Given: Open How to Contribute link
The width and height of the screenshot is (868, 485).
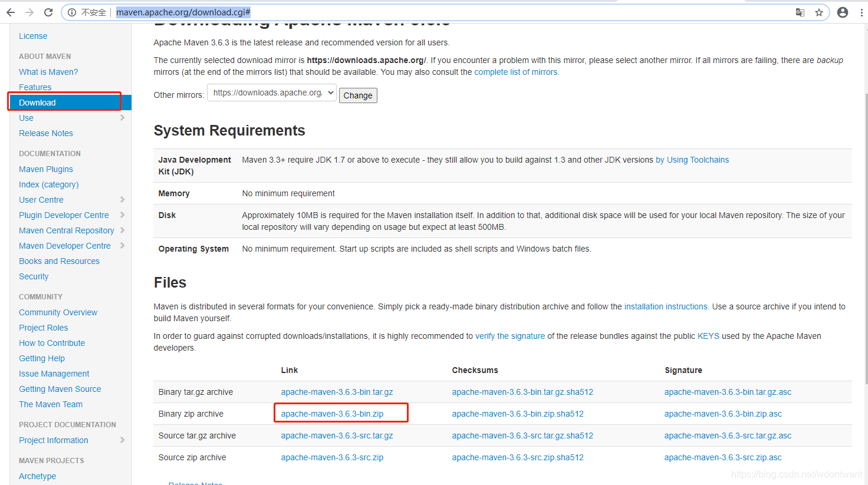Looking at the screenshot, I should pyautogui.click(x=52, y=343).
